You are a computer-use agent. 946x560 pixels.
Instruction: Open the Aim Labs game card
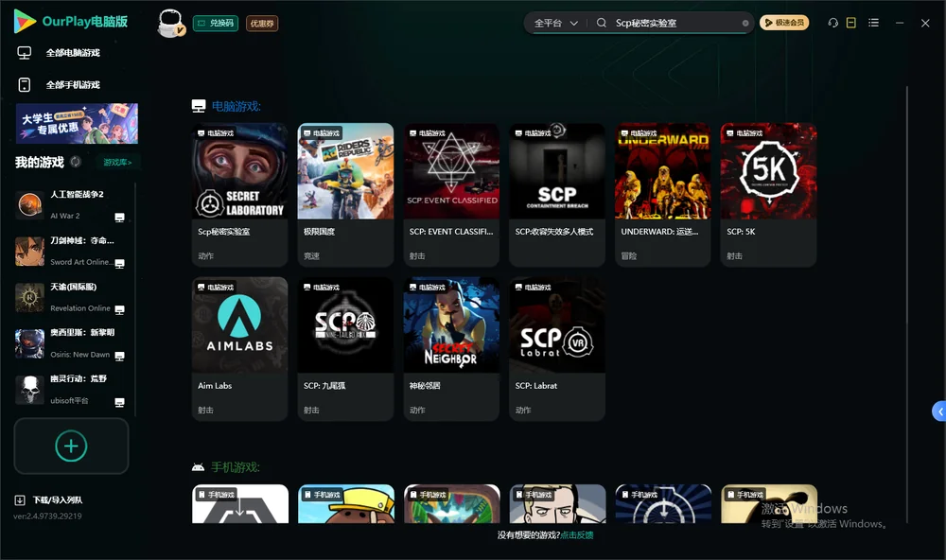pos(239,349)
